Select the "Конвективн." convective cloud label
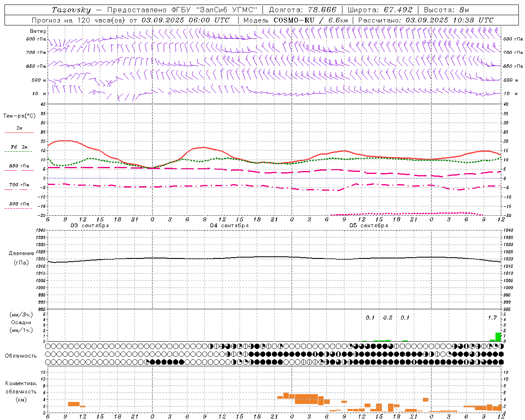 click(21, 383)
